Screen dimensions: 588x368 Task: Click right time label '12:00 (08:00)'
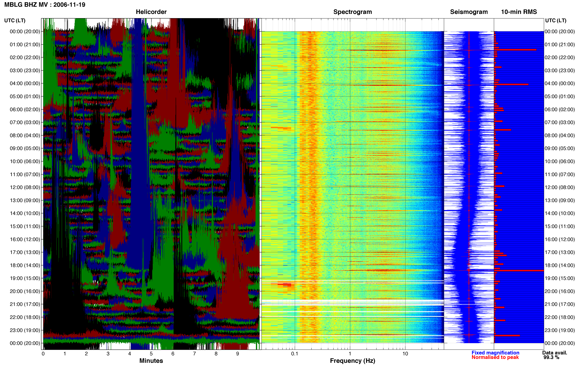[x=560, y=187]
